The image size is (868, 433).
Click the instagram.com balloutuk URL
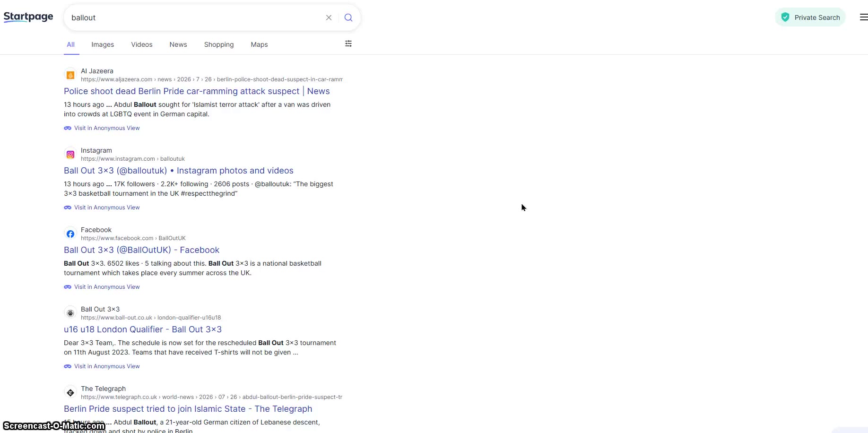coord(133,159)
